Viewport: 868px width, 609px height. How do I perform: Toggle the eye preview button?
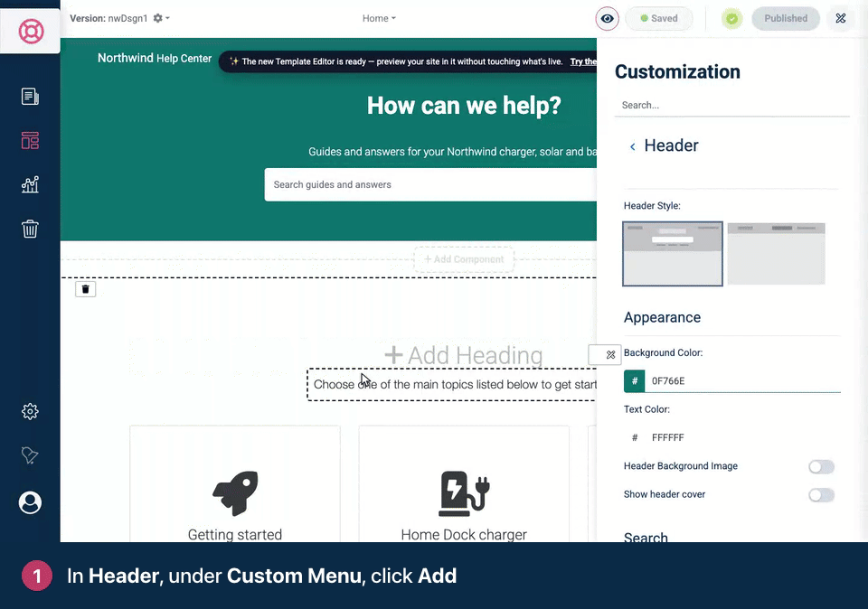tap(608, 19)
